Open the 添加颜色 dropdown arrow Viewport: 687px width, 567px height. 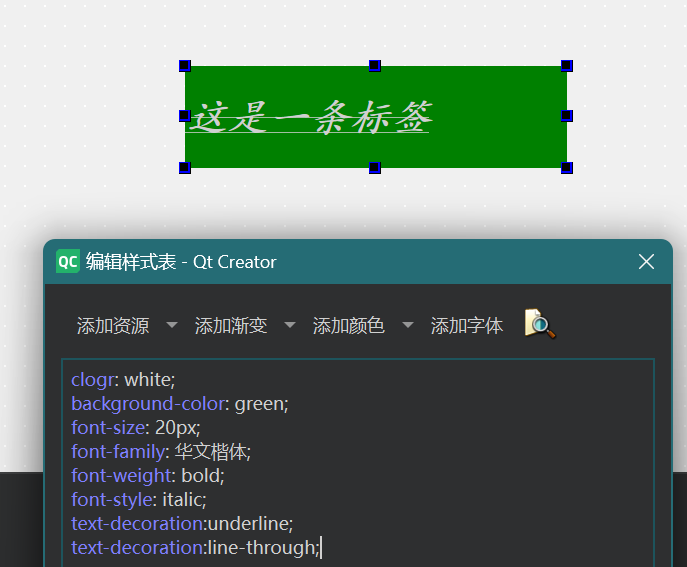[407, 325]
